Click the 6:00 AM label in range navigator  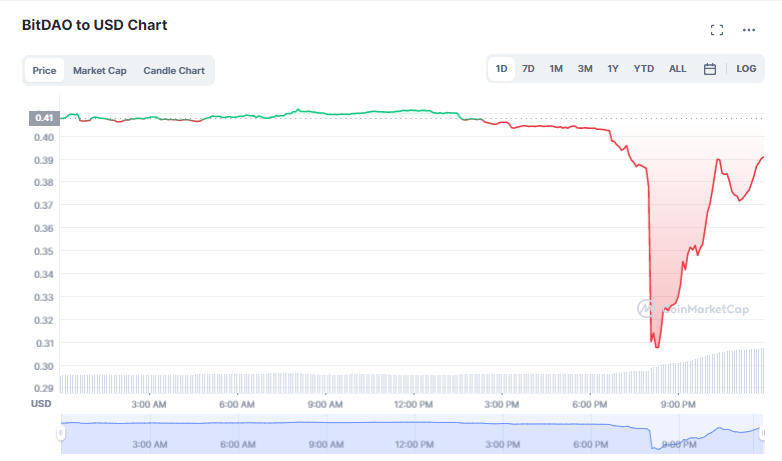pyautogui.click(x=238, y=444)
